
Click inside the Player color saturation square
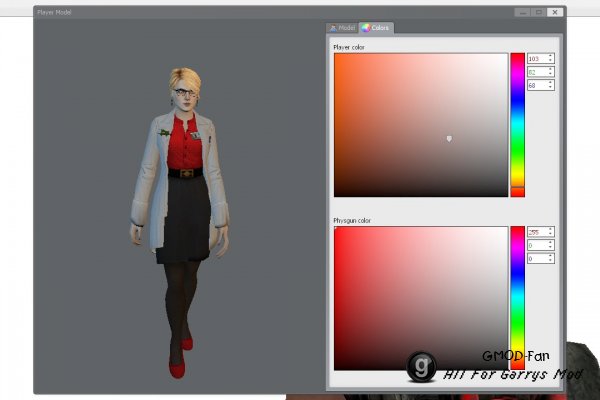coord(420,125)
